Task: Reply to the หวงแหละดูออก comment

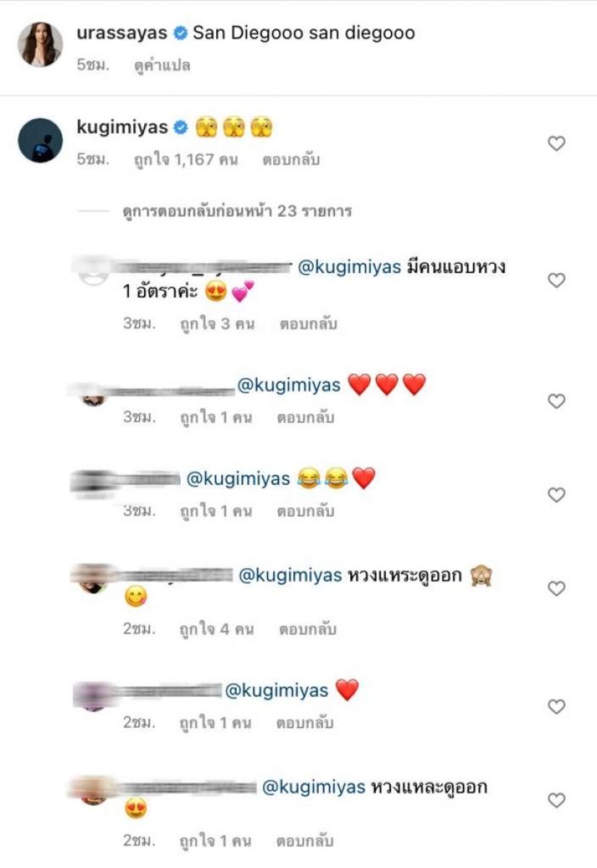Action: pyautogui.click(x=305, y=841)
